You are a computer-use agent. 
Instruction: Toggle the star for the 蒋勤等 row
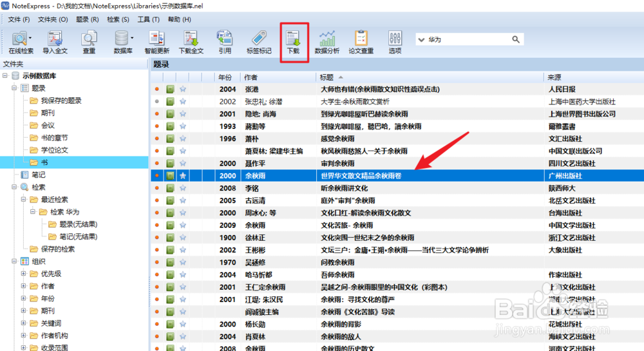pyautogui.click(x=183, y=126)
